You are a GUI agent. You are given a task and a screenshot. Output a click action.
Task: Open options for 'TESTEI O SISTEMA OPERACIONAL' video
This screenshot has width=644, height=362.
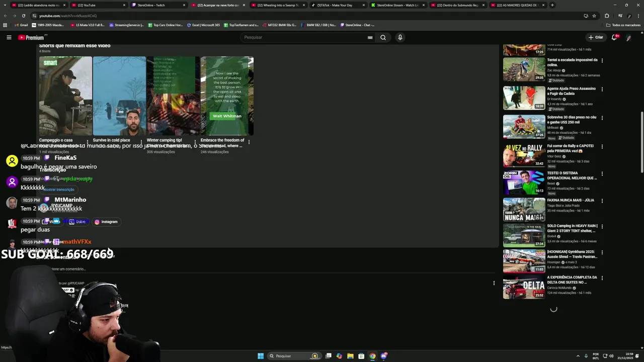[602, 173]
